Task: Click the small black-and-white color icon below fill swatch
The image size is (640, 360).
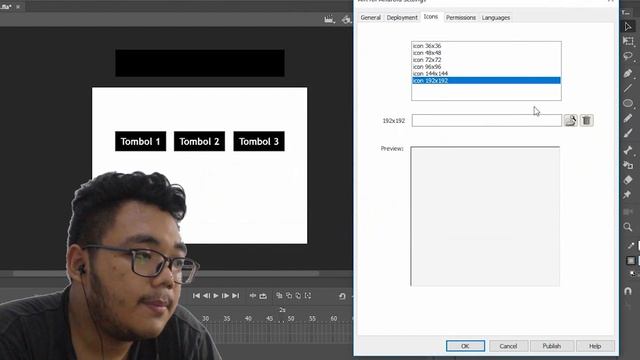Action: coord(632,274)
